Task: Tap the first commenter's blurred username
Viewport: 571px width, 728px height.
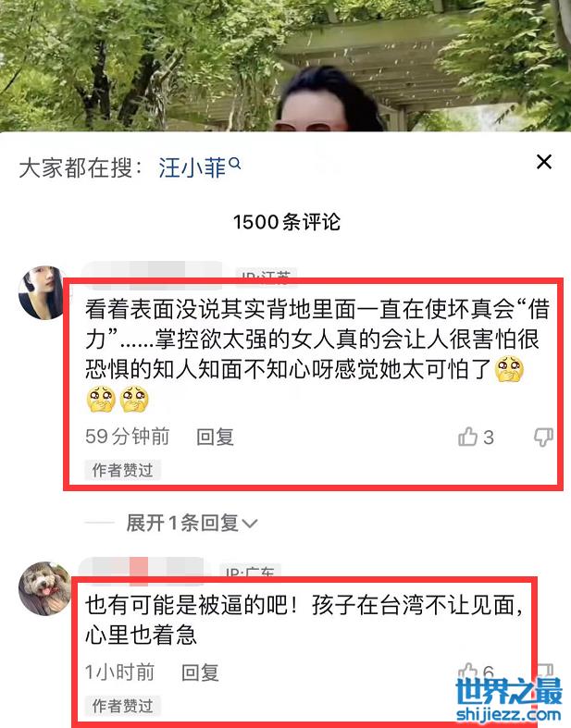Action: point(152,270)
